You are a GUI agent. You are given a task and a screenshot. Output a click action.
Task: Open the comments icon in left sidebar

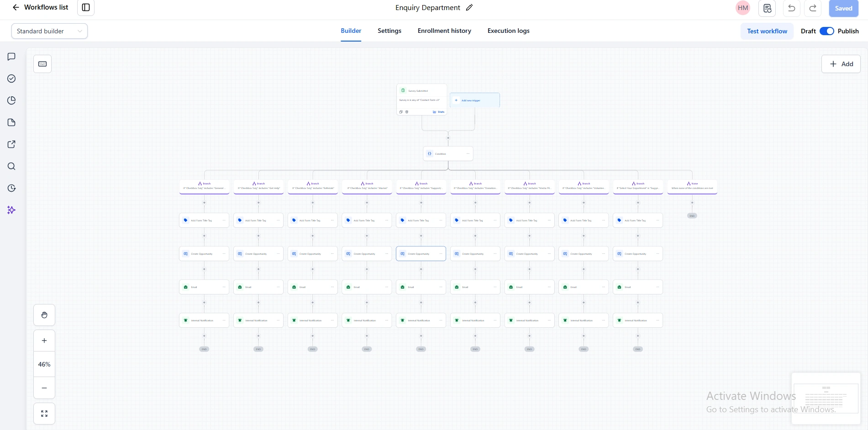click(11, 57)
